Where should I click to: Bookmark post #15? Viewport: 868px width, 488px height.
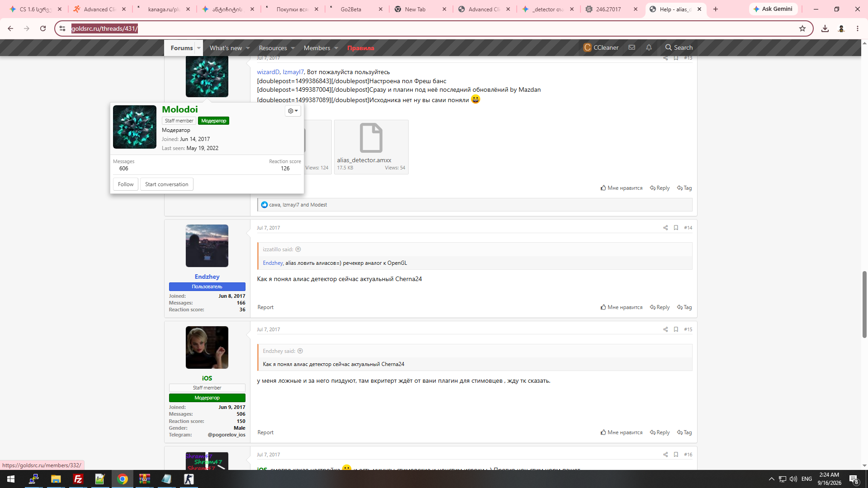click(676, 329)
